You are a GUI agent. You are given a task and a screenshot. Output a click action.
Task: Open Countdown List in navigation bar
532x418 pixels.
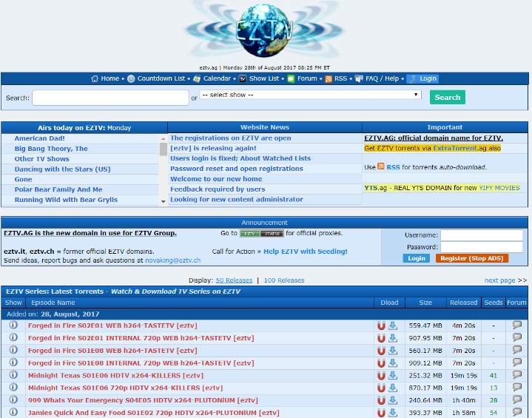(x=161, y=78)
